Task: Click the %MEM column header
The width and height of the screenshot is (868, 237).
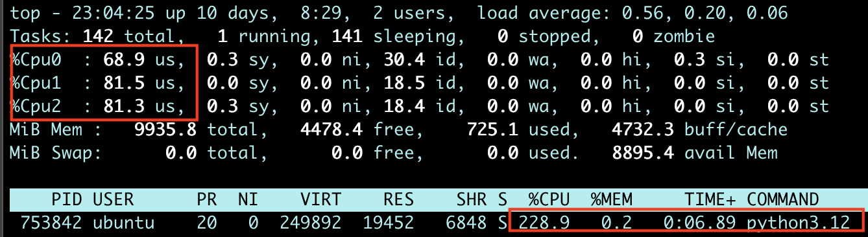Action: (x=612, y=199)
